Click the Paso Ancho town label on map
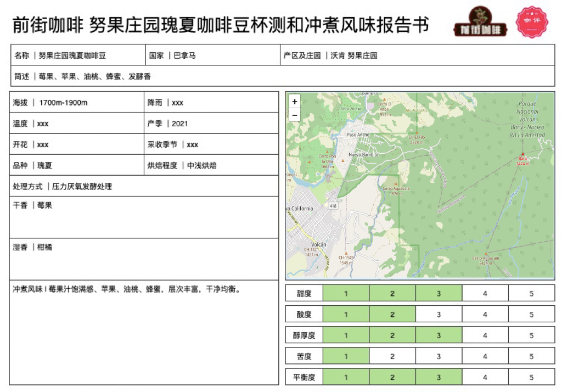 click(x=358, y=135)
